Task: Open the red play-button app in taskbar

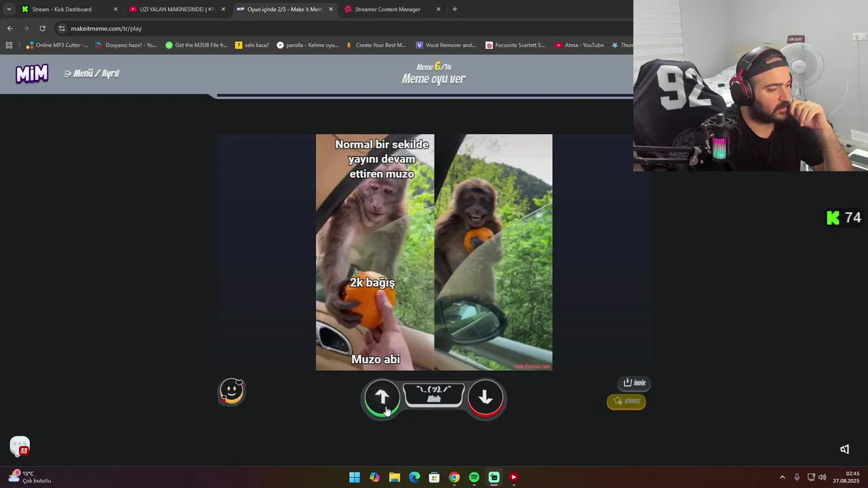Action: click(x=513, y=477)
